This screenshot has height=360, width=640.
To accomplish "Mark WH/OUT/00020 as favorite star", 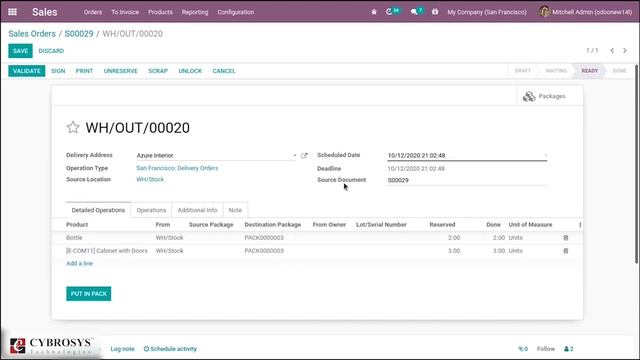I will (73, 127).
